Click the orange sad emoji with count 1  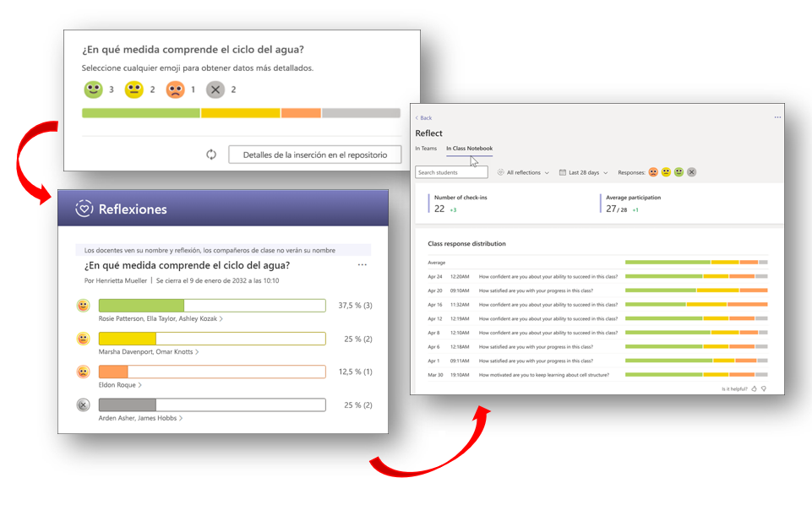[x=175, y=90]
